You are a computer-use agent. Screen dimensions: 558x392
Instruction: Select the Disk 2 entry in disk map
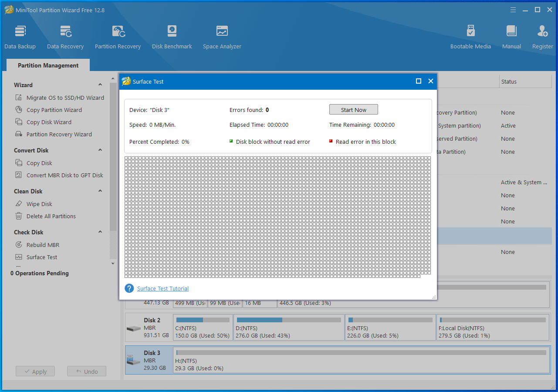pyautogui.click(x=149, y=327)
